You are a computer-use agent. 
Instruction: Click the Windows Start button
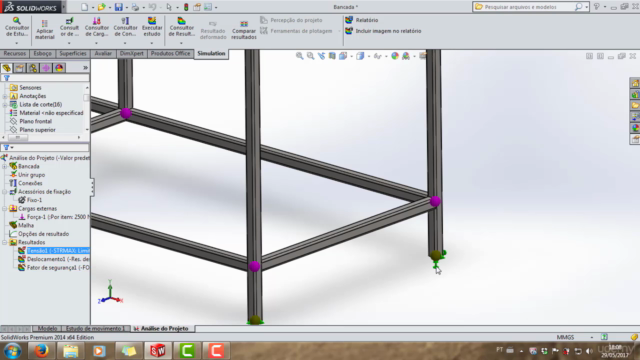tap(12, 351)
